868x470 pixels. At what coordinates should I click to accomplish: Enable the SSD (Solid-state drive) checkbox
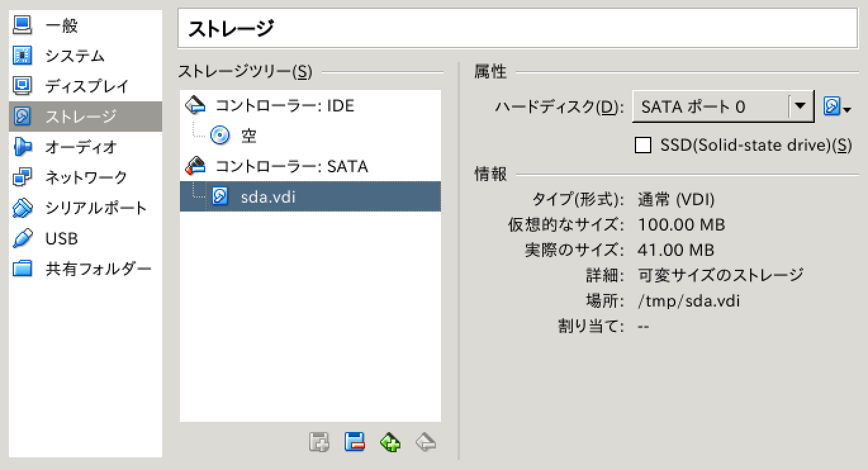click(x=643, y=146)
